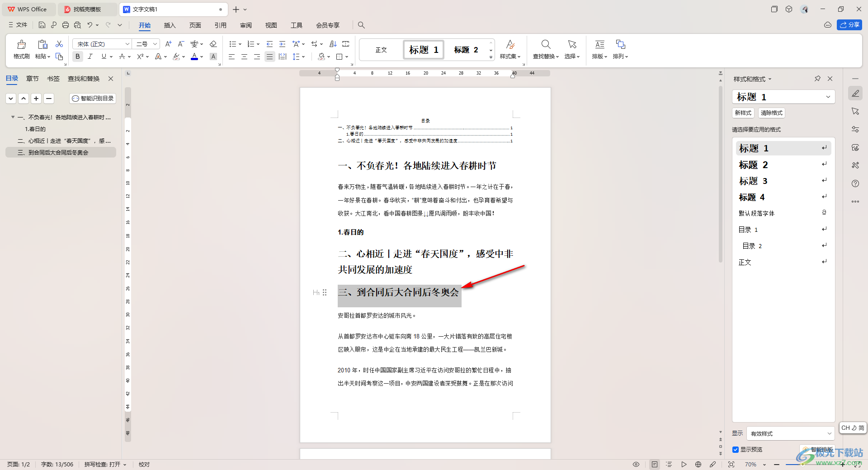Open the 有效样式 display dropdown
This screenshot has width=868, height=470.
(790, 433)
